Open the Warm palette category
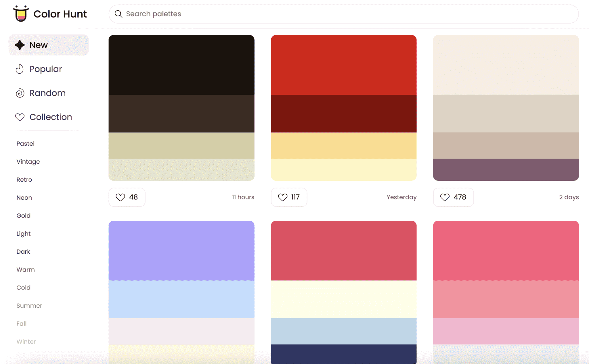 point(25,269)
